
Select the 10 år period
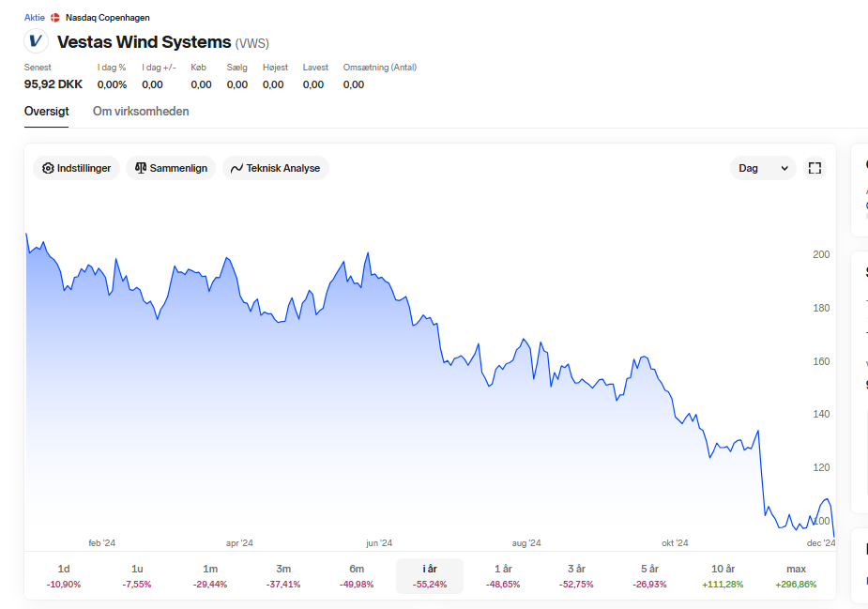pos(723,576)
